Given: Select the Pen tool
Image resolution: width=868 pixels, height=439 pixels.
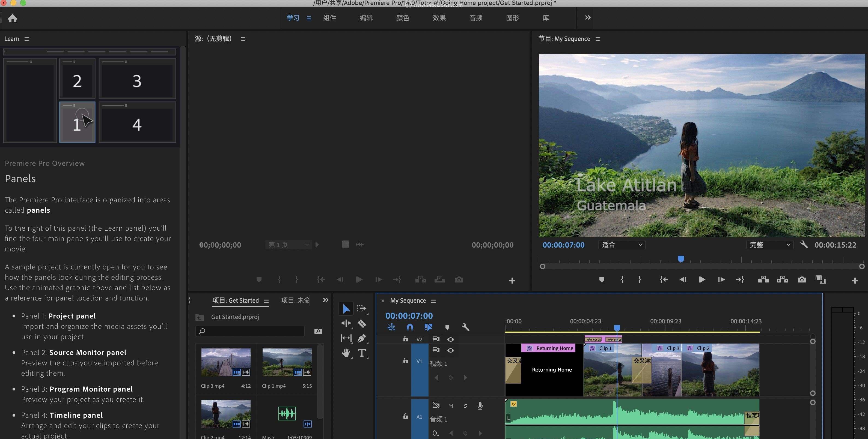Looking at the screenshot, I should click(x=362, y=338).
